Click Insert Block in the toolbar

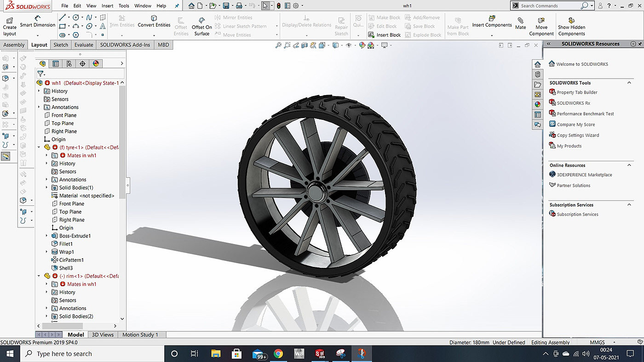pyautogui.click(x=385, y=35)
